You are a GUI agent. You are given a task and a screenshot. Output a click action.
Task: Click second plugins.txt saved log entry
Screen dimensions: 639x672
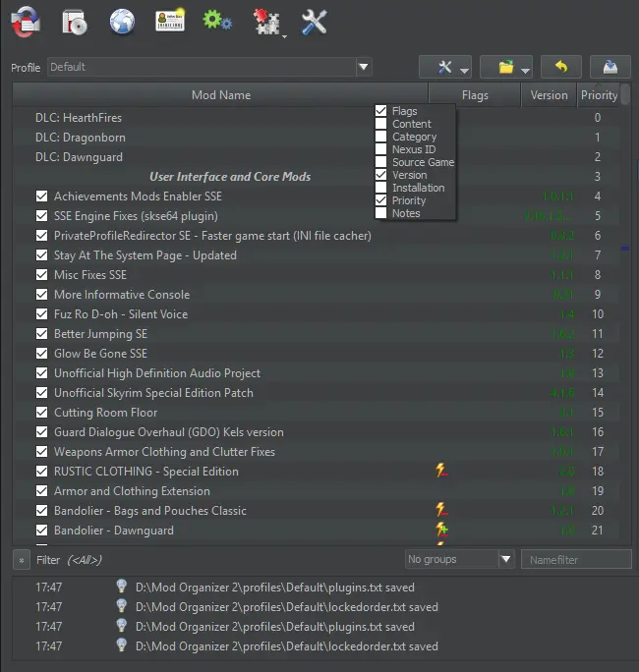pos(275,627)
